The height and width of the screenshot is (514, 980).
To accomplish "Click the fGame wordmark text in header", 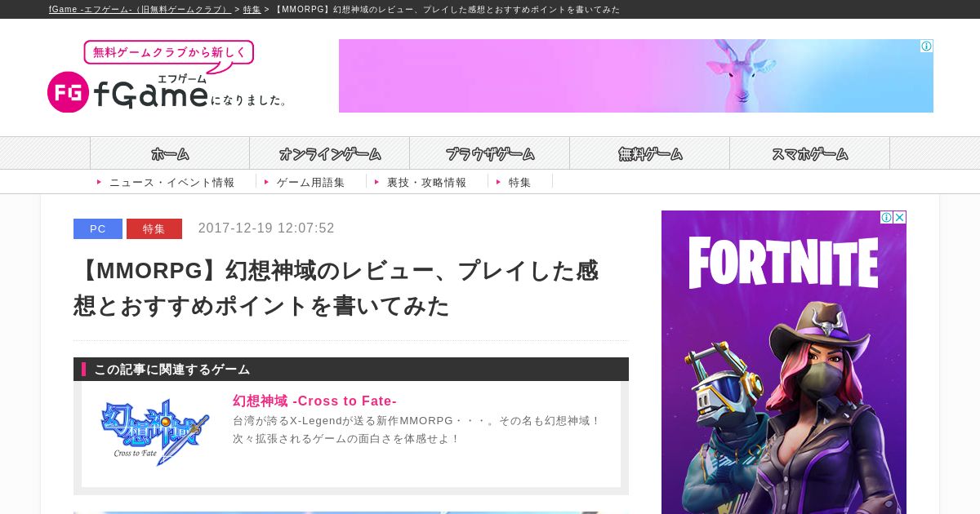I will (x=150, y=95).
